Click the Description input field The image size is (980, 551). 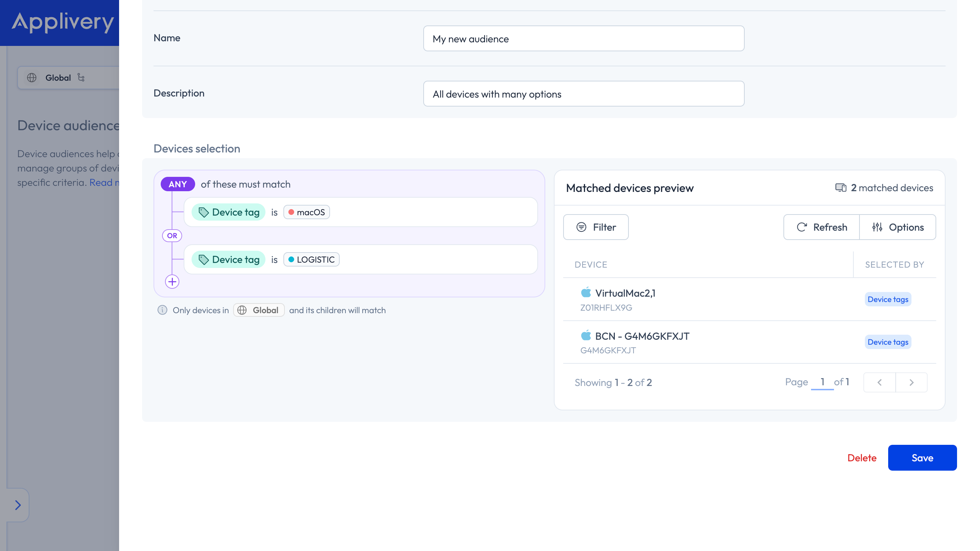pos(584,94)
